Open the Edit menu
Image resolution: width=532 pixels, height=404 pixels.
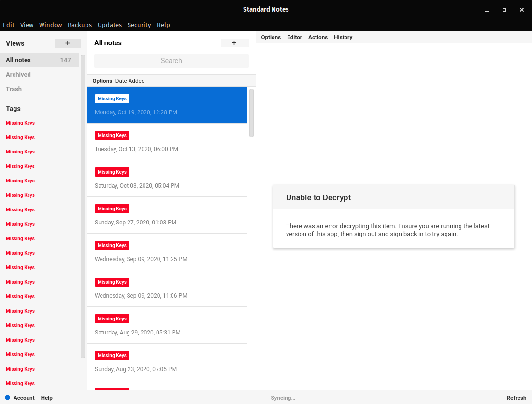[x=9, y=25]
